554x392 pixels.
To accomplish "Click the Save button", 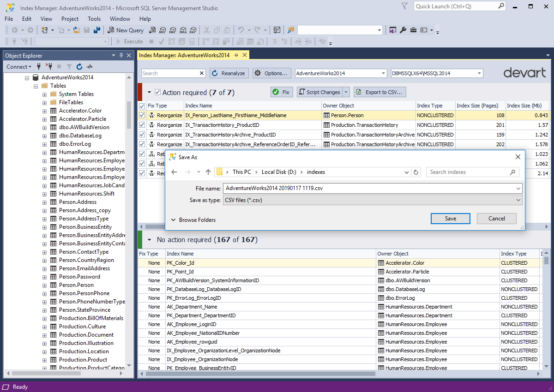I will coord(451,219).
